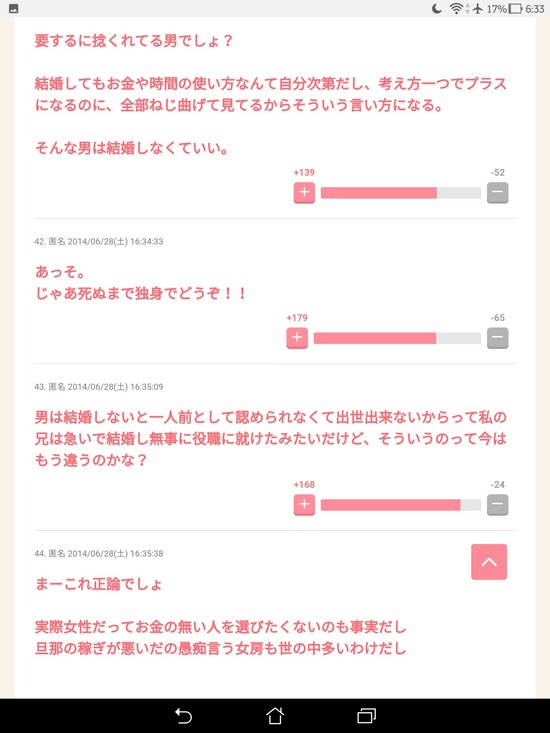Tap the vote ratio bar of comment 43
The height and width of the screenshot is (733, 550).
401,505
